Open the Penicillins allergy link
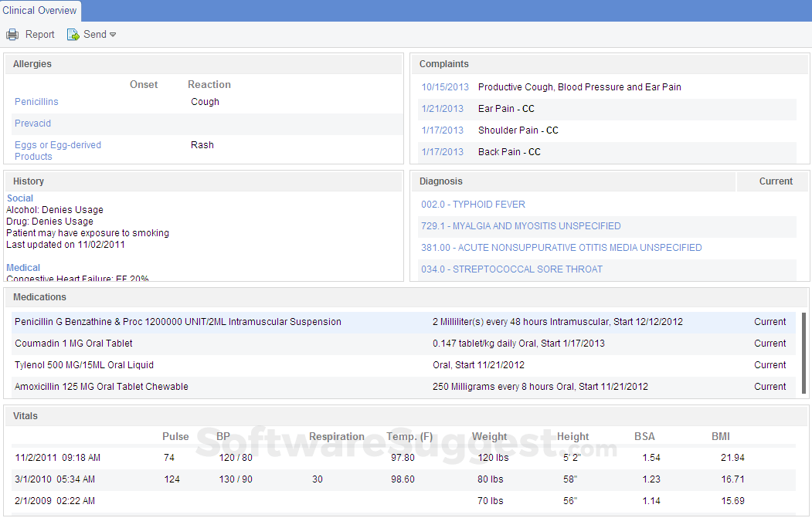Viewport: 812px width, 518px height. pyautogui.click(x=36, y=102)
